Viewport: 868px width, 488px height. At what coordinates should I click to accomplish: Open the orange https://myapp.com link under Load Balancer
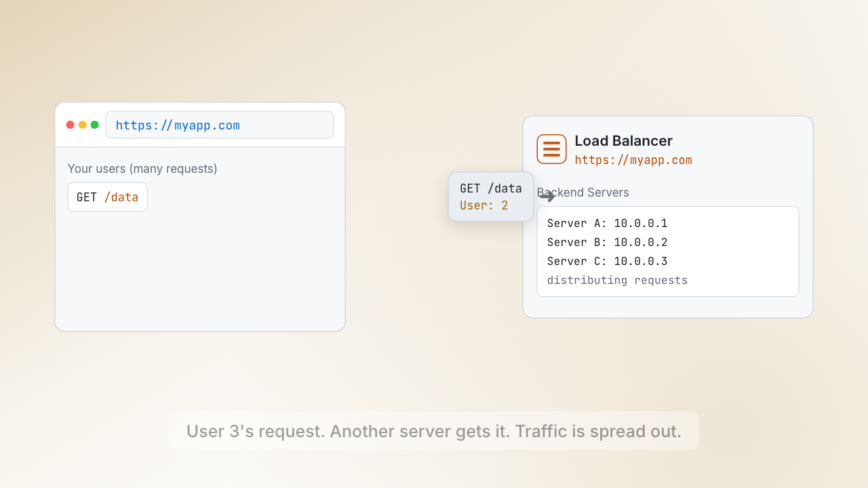coord(633,161)
